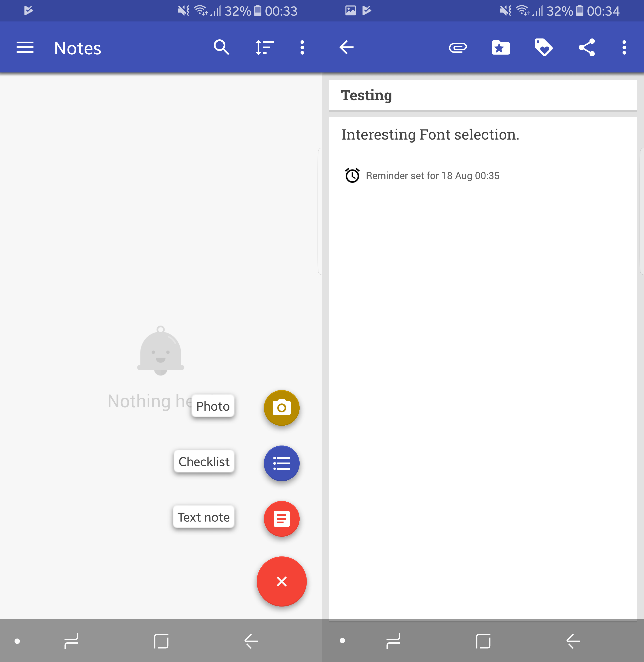
Task: Close the floating action menu
Action: [x=281, y=581]
